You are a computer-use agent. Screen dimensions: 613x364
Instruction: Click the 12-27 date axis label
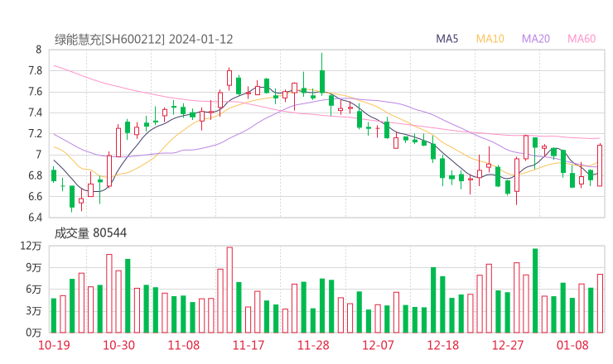(x=508, y=345)
